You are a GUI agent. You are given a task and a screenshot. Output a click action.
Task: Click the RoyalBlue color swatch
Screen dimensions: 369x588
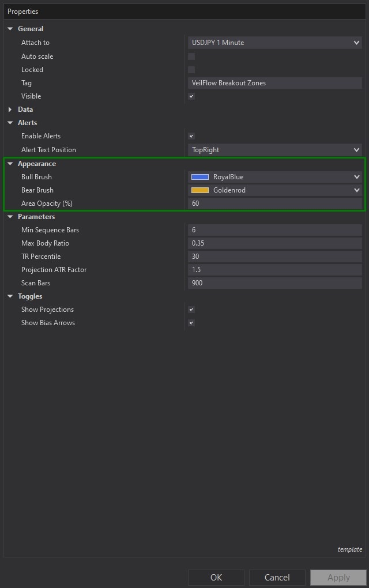pyautogui.click(x=201, y=176)
